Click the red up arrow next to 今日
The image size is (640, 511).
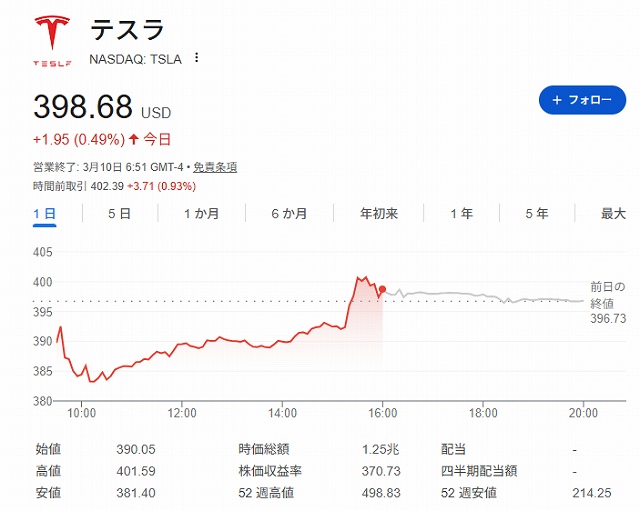tap(133, 139)
